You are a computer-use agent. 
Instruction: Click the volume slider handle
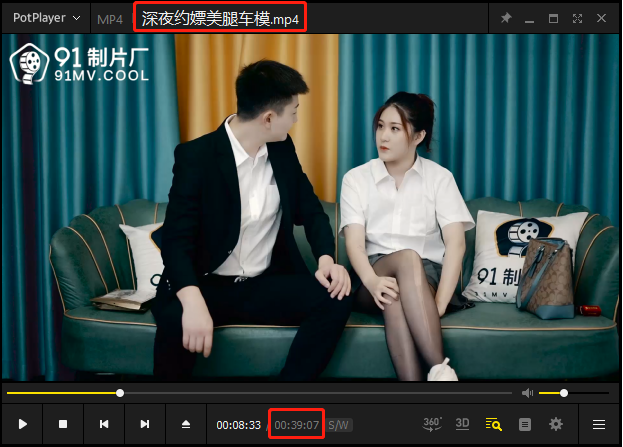(x=564, y=393)
